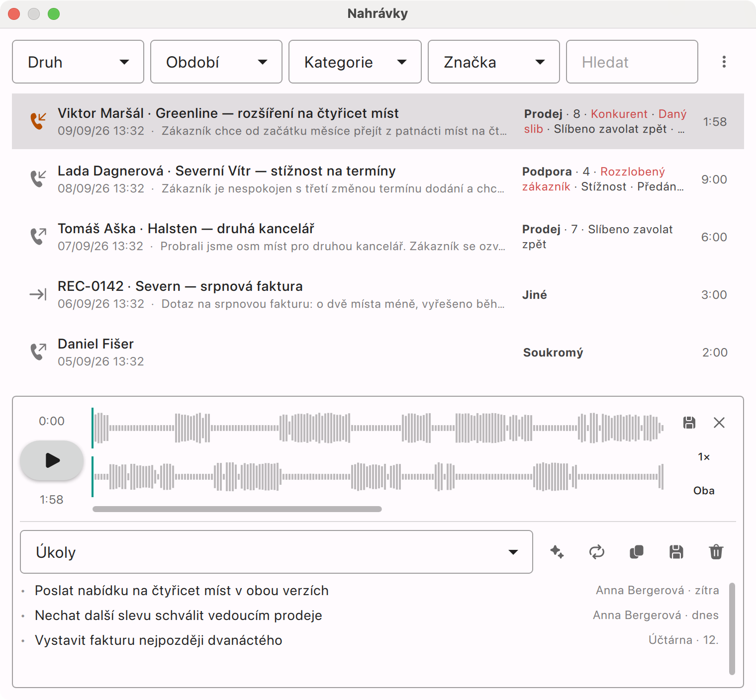The width and height of the screenshot is (756, 700).
Task: Open the three-dot more options menu
Action: [x=724, y=62]
